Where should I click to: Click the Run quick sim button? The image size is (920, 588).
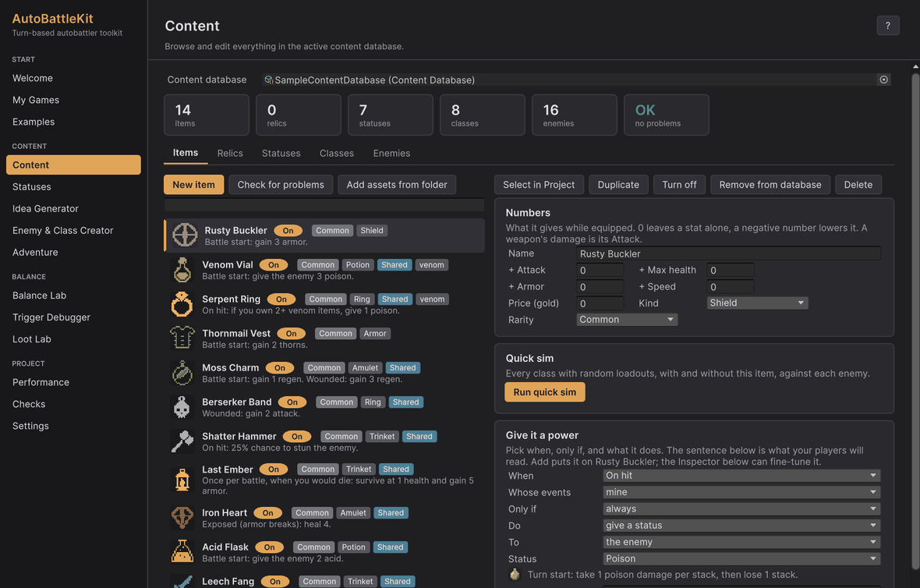[544, 392]
